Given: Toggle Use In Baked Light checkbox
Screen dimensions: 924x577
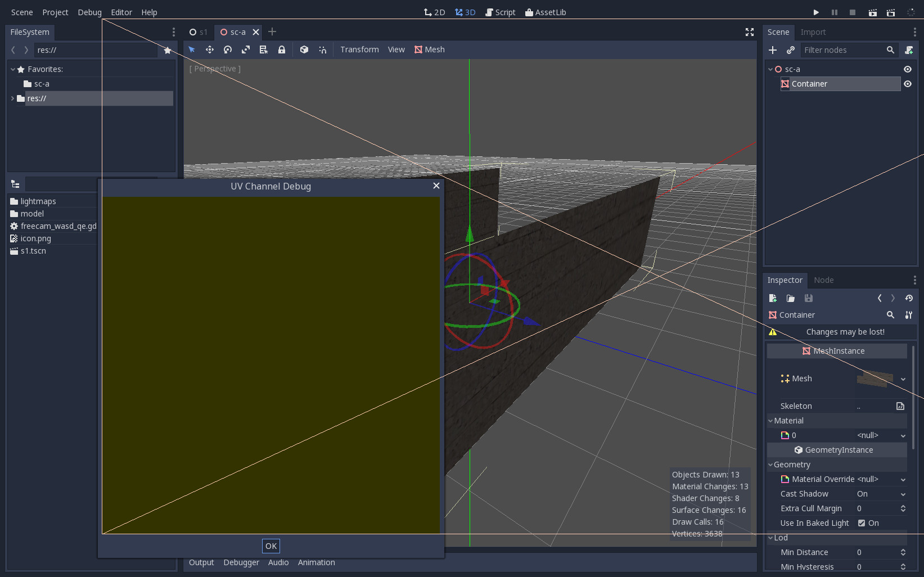Looking at the screenshot, I should 862,523.
